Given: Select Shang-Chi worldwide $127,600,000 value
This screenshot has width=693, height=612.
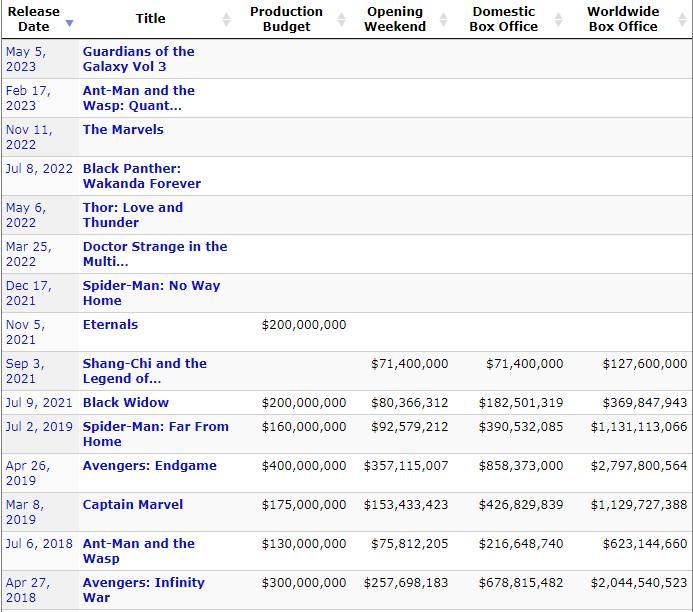Looking at the screenshot, I should pyautogui.click(x=645, y=363).
